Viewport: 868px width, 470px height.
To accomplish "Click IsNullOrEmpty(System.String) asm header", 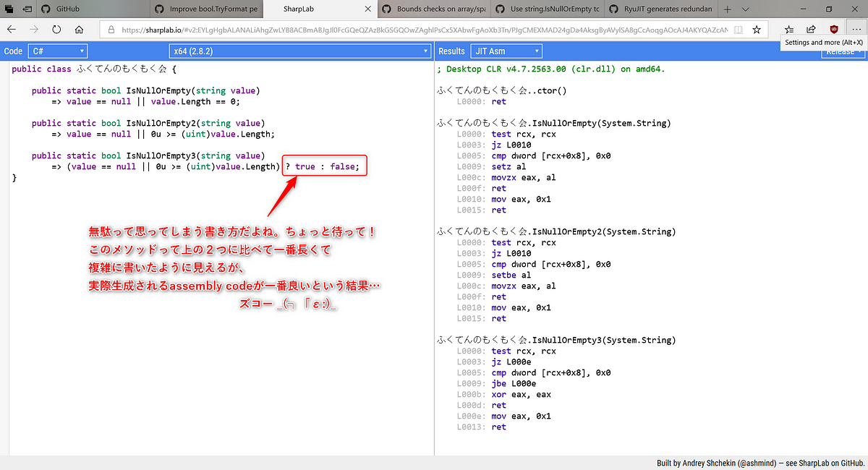I will (x=553, y=123).
